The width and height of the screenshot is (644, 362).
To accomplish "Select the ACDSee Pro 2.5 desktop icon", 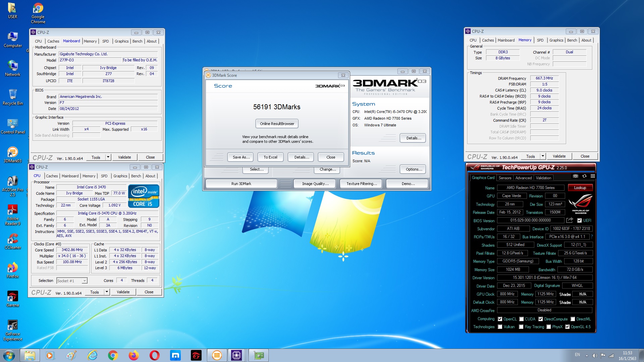I will click(x=12, y=186).
